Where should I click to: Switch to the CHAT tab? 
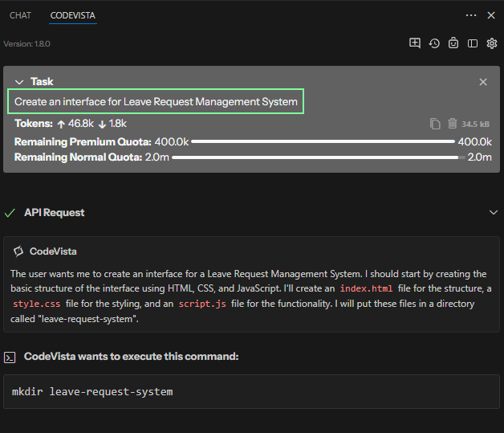tap(20, 15)
